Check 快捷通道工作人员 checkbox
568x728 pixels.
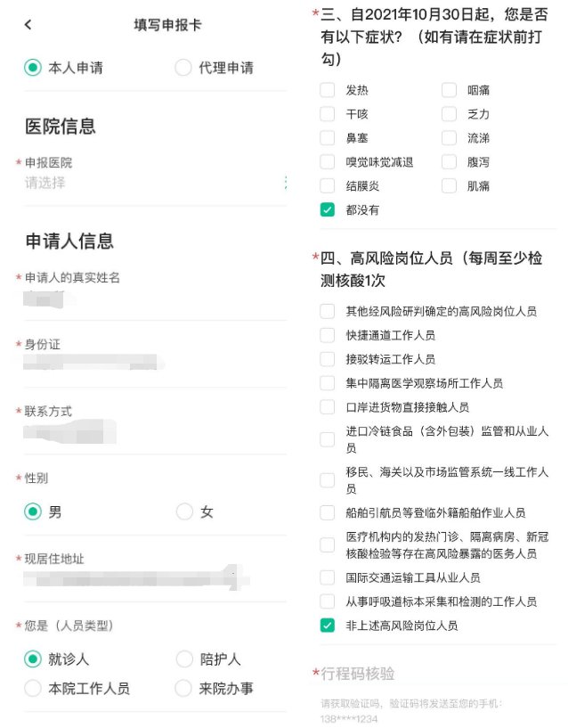point(328,335)
